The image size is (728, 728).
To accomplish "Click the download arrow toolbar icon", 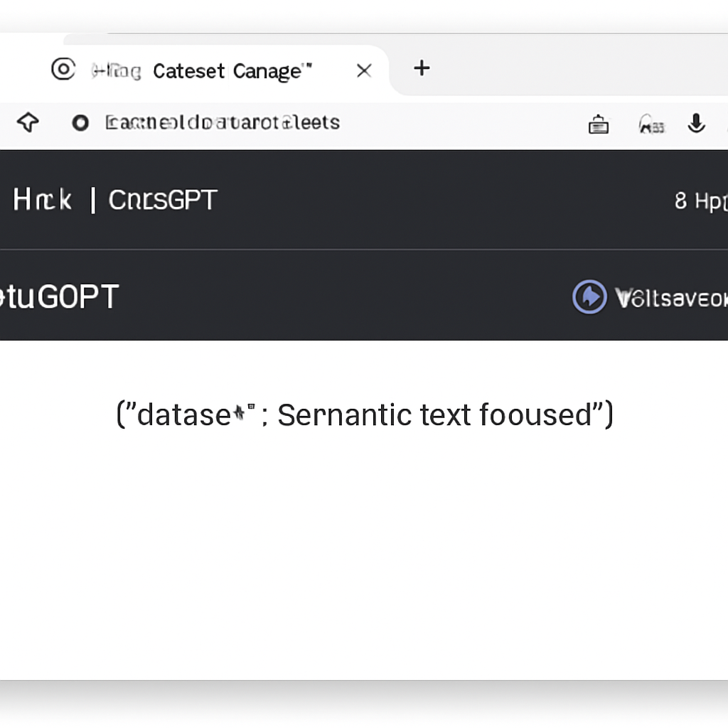I will pyautogui.click(x=696, y=123).
